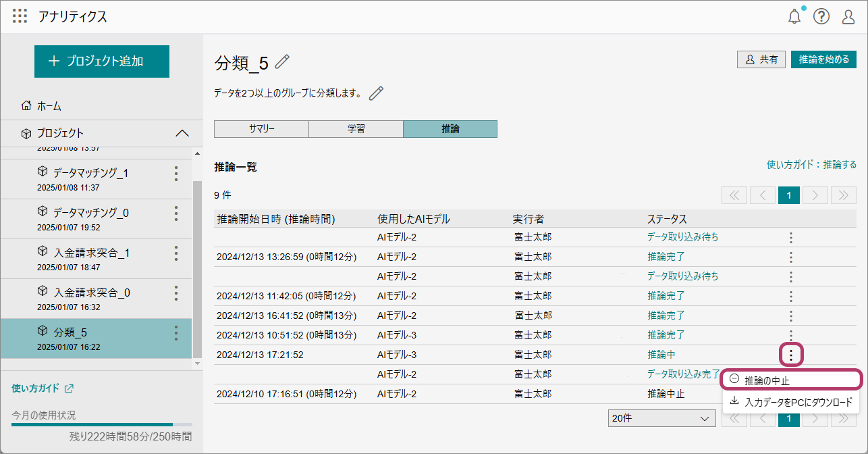Open the 20件 page size dropdown
Image resolution: width=868 pixels, height=454 pixels.
point(661,418)
